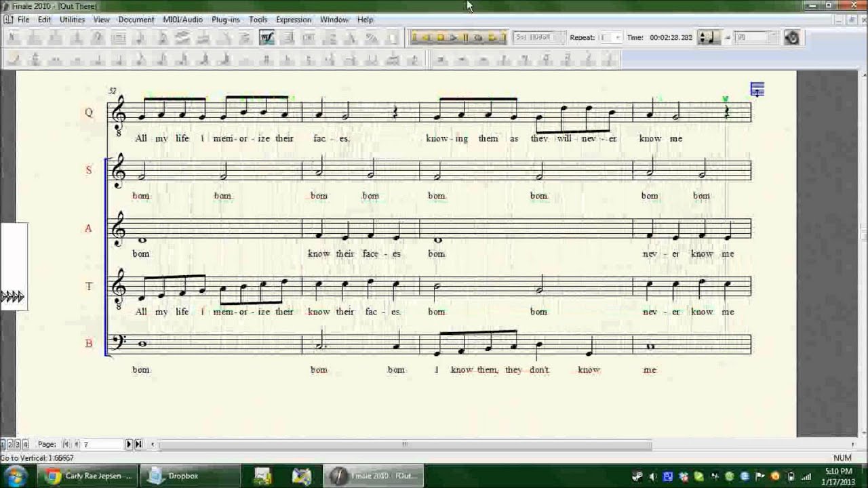
Task: Click the blue page marker icon
Action: [757, 89]
